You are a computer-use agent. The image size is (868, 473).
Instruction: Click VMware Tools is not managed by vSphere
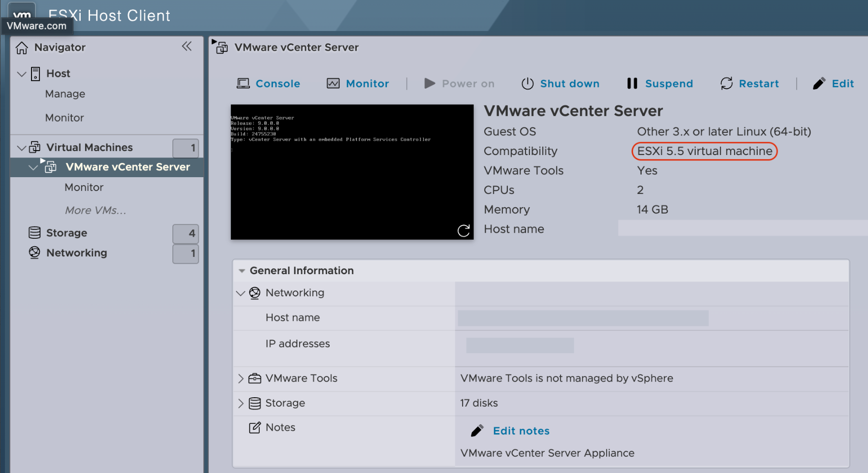567,378
